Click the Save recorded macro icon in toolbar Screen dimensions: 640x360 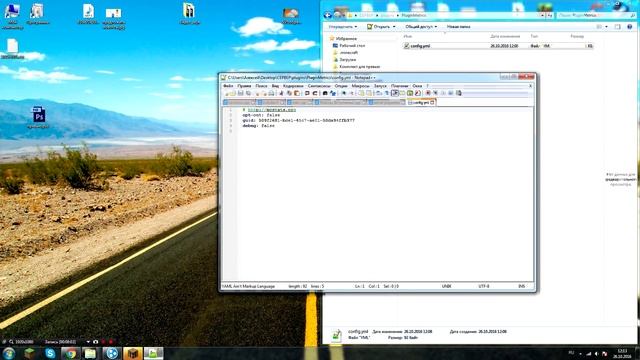459,93
